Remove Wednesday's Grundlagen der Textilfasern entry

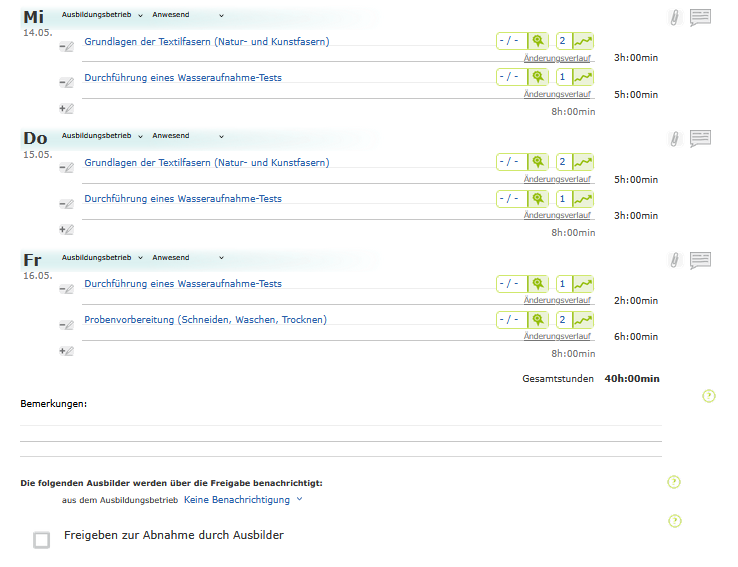(x=66, y=47)
